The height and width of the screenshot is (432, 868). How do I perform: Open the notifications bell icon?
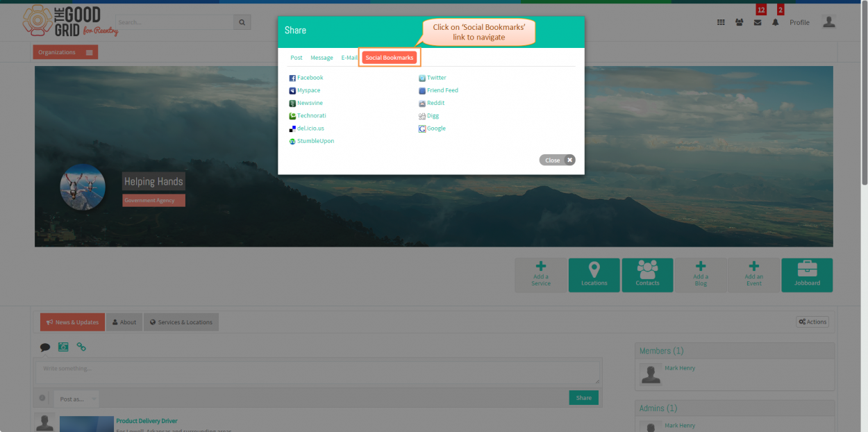tap(776, 22)
